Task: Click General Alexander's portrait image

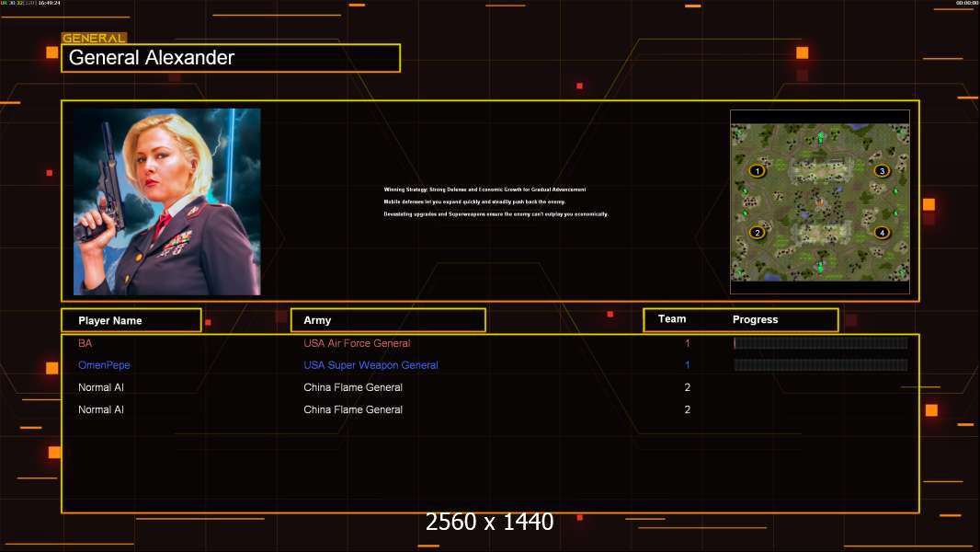Action: tap(167, 201)
